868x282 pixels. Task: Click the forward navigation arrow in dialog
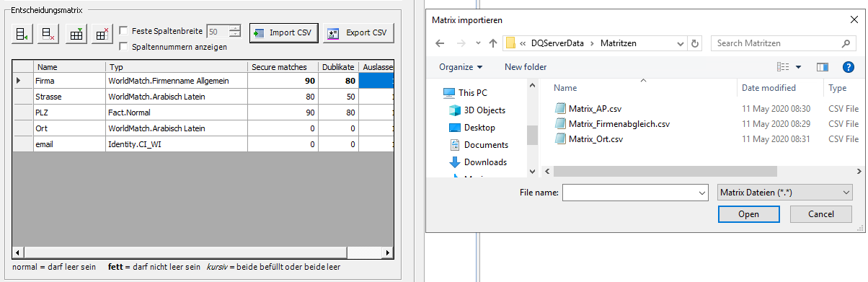click(x=461, y=43)
